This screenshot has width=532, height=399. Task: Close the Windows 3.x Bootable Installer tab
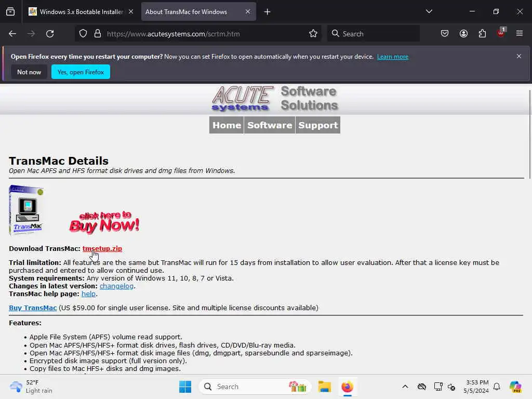point(131,11)
